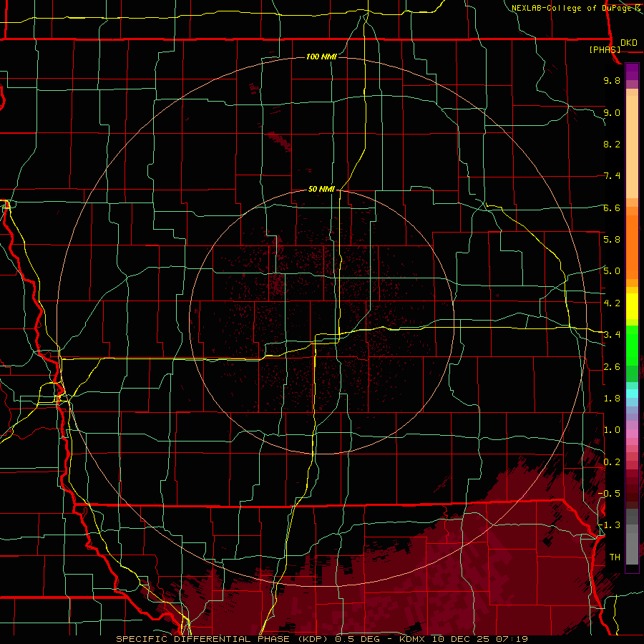Pick the peach band of the color scale
644x644 pixels.
[632, 148]
